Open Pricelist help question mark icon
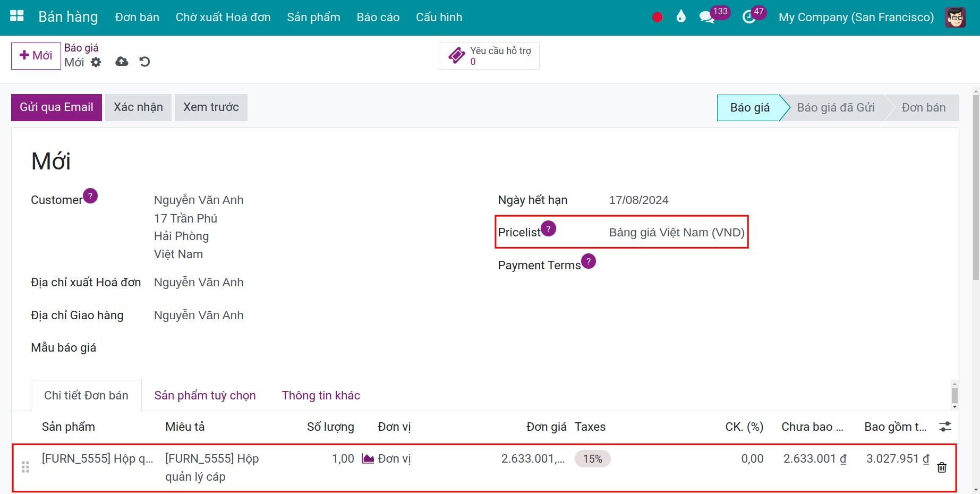 pos(549,228)
